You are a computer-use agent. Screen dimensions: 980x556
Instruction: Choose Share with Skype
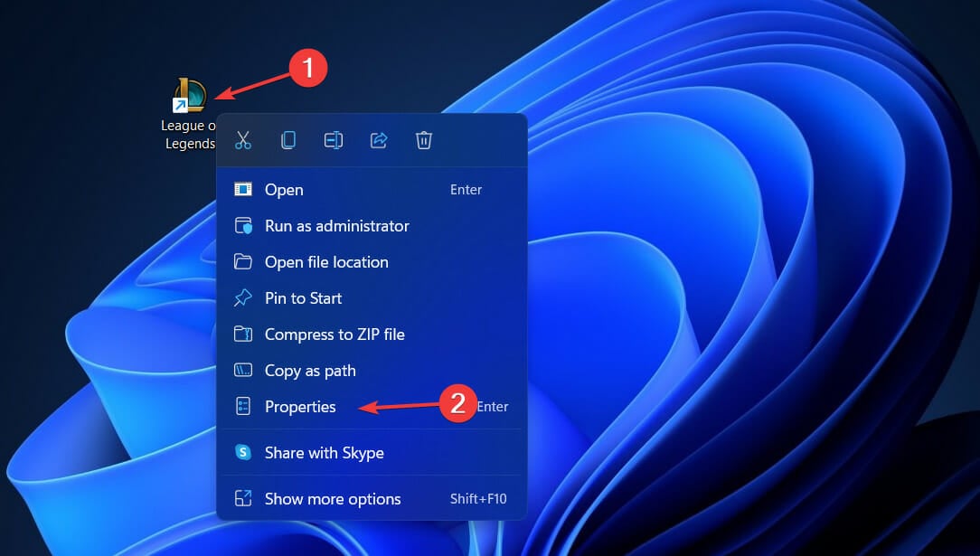point(372,452)
